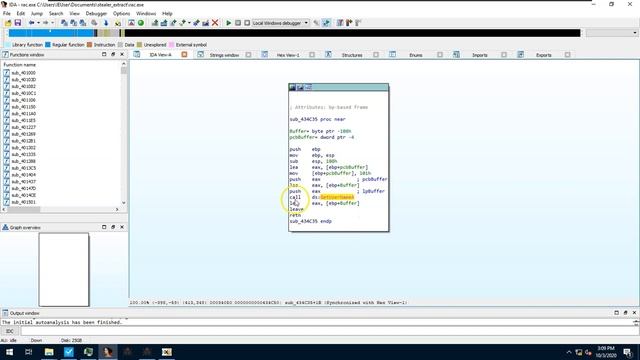Switch to the Strings window tab
Screen dimensions: 640x360
point(224,55)
